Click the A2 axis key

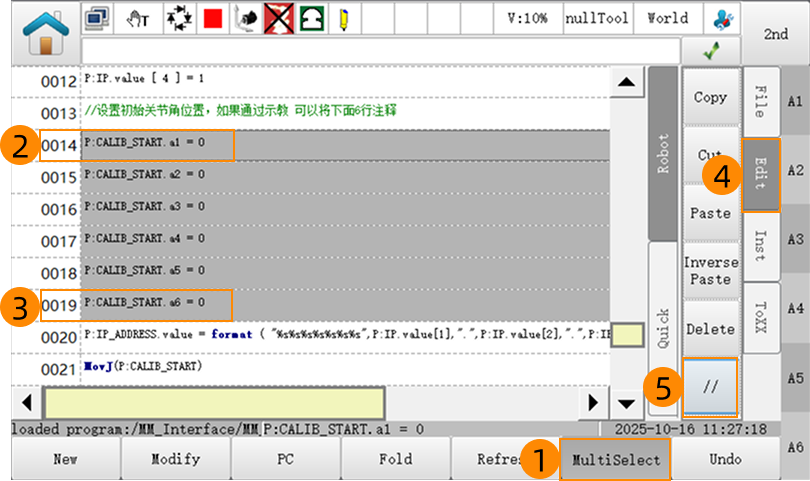pos(796,170)
